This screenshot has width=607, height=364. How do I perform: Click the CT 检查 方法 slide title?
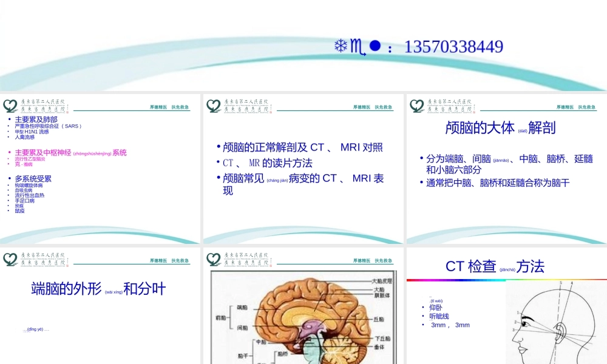click(496, 266)
